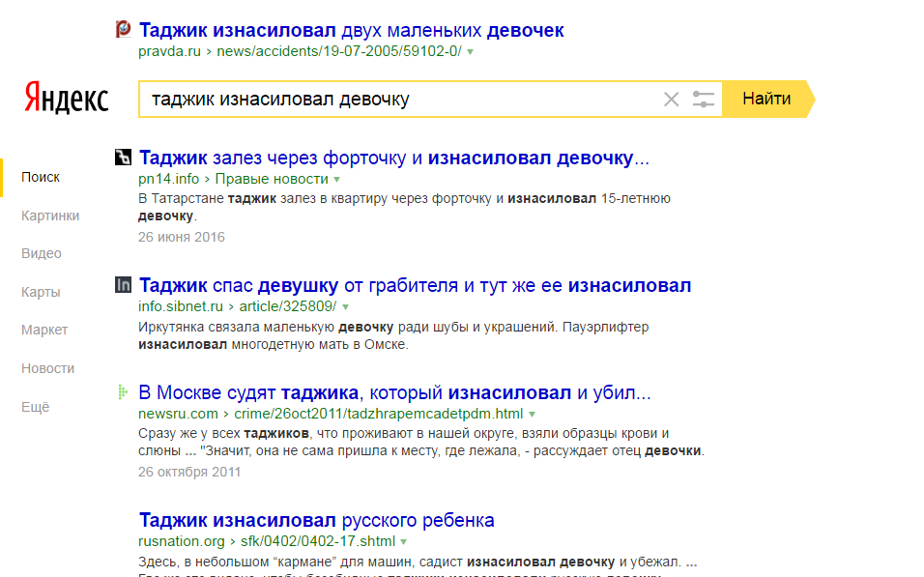The image size is (924, 577).
Task: Expand the dropdown arrow after Правые новости
Action: point(337,179)
